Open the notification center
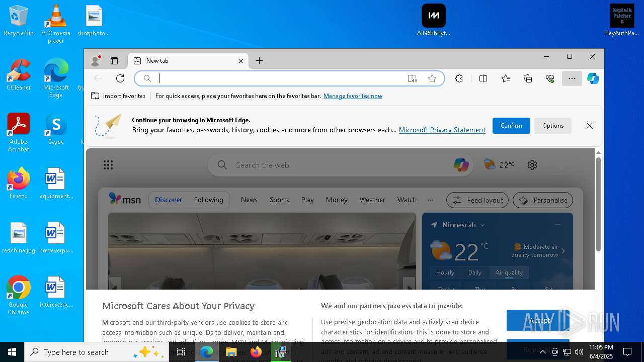Viewport: 644px width, 362px height. click(627, 352)
